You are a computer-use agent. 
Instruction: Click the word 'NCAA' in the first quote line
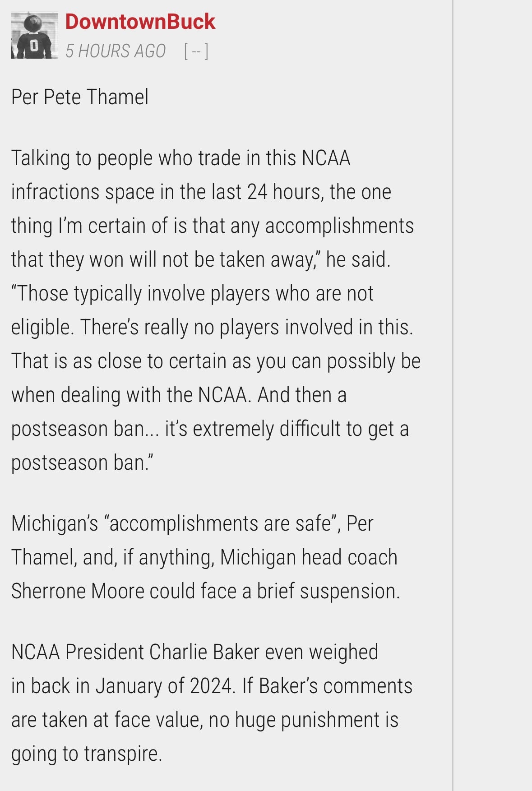(x=326, y=158)
